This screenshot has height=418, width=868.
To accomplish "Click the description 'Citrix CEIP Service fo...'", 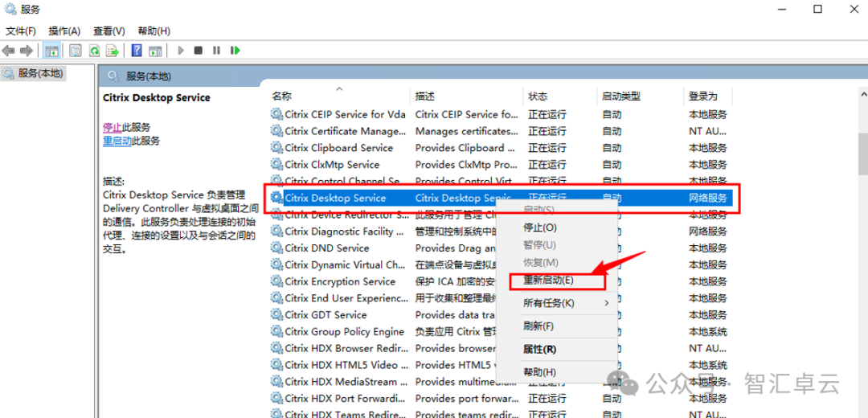I will [466, 114].
